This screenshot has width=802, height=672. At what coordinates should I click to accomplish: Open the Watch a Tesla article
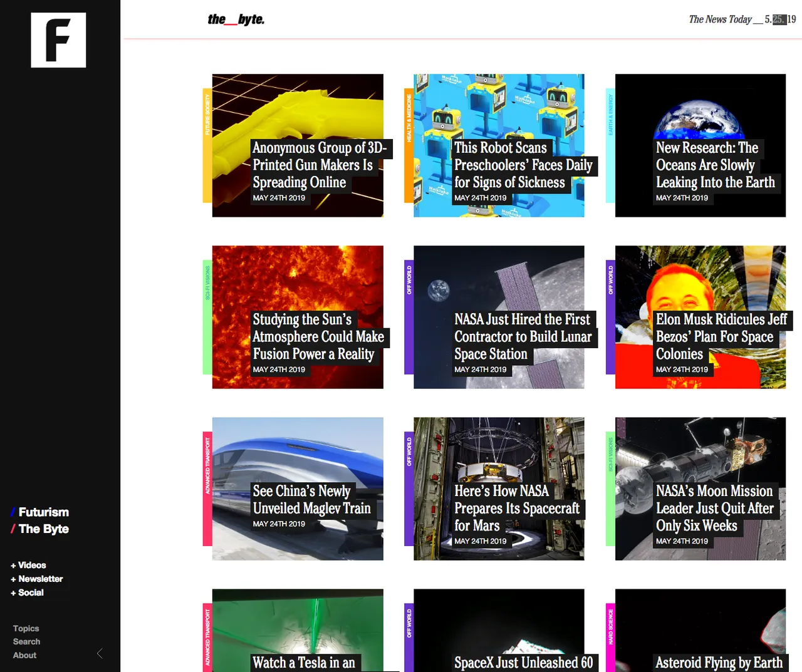(x=304, y=663)
